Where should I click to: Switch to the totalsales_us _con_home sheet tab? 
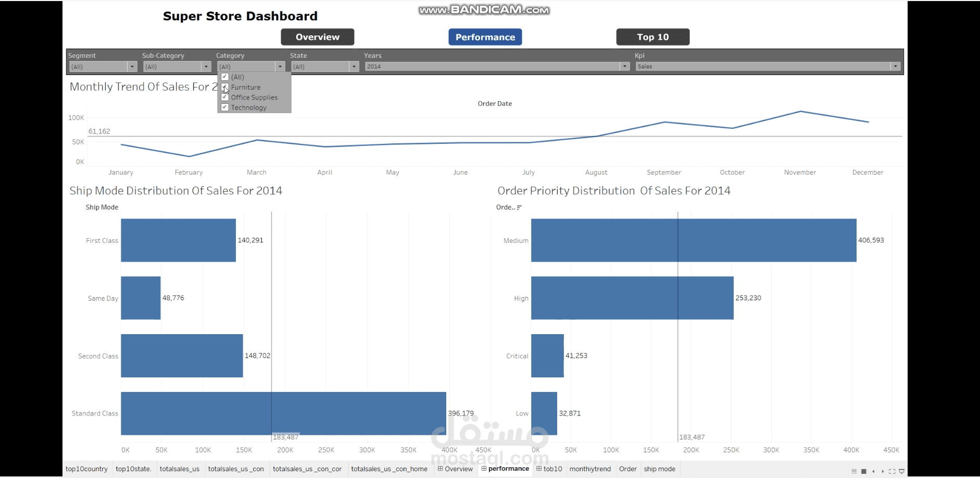pos(390,469)
